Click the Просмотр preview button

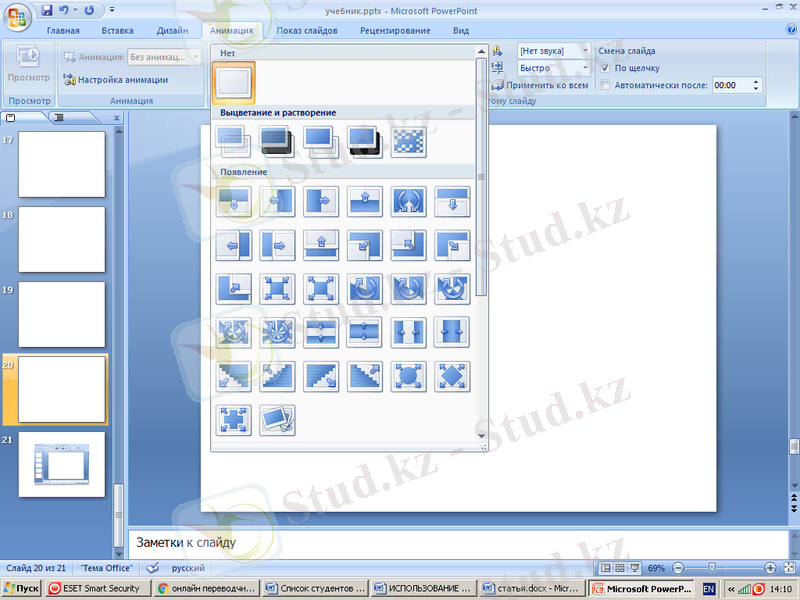29,65
